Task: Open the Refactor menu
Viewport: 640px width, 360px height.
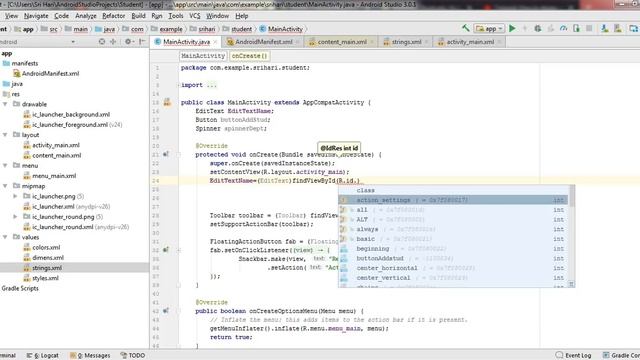Action: pos(113,16)
